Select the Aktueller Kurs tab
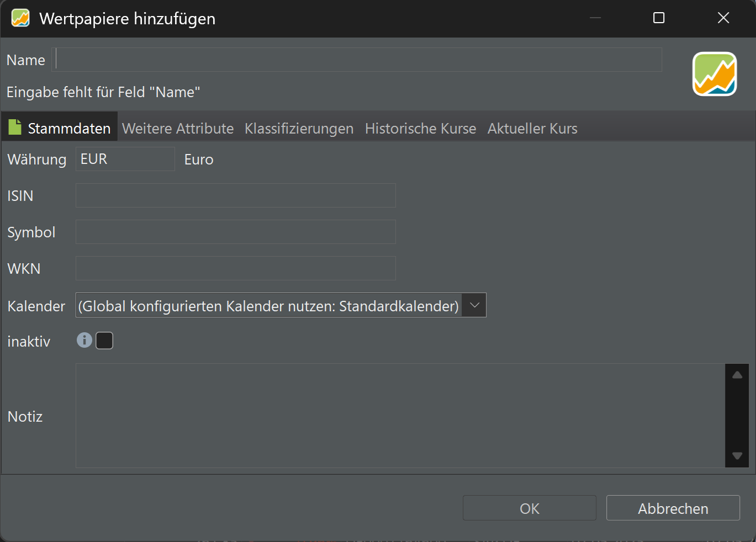 point(532,129)
